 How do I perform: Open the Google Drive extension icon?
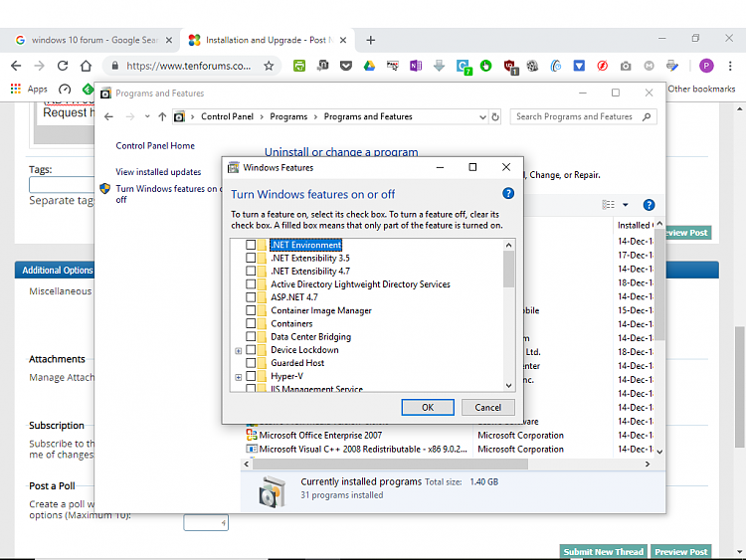[x=369, y=66]
